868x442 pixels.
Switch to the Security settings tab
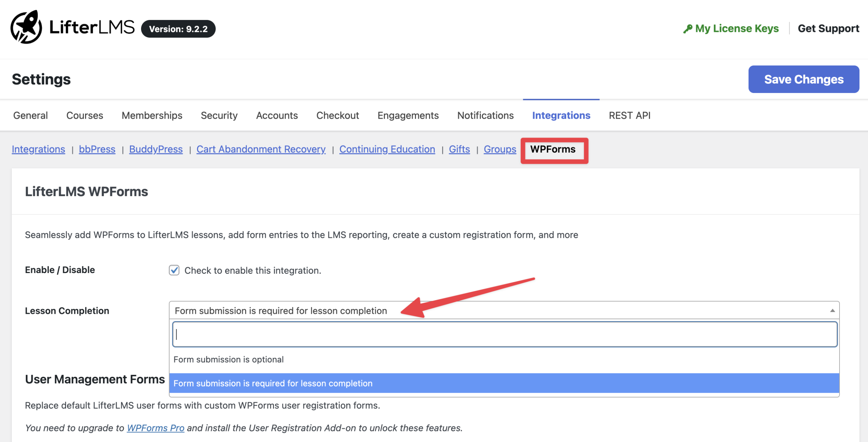(x=219, y=116)
